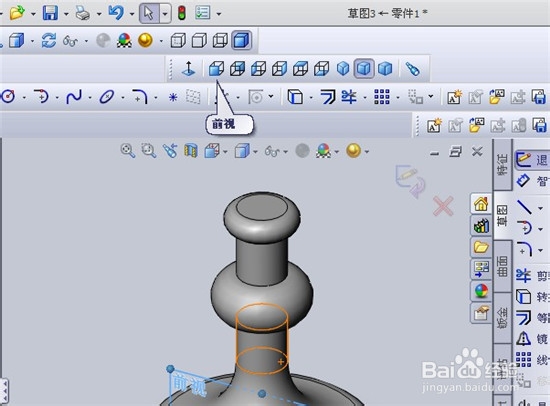Activate Zoom to Area in the viewport toolbar
This screenshot has height=406, width=550.
pos(149,151)
